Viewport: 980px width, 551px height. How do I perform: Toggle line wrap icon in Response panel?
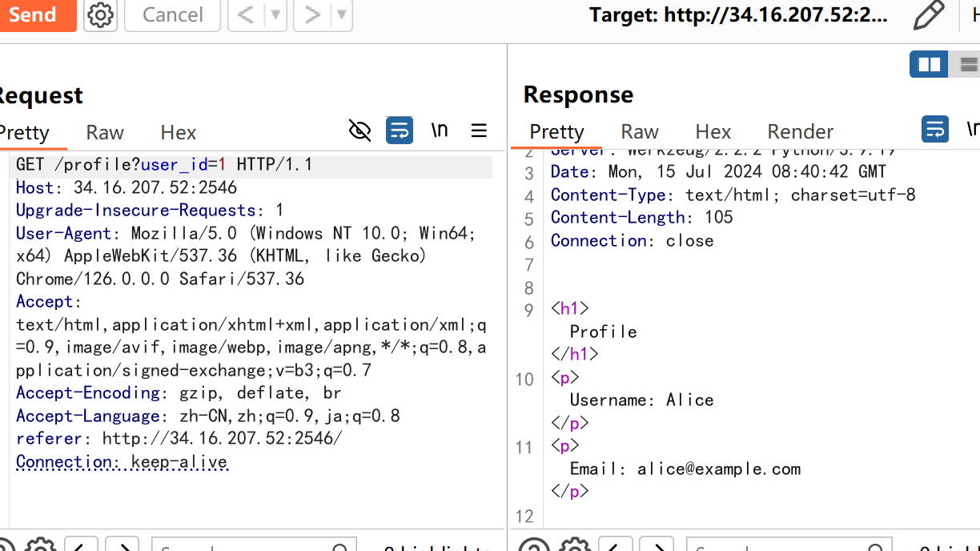tap(935, 129)
